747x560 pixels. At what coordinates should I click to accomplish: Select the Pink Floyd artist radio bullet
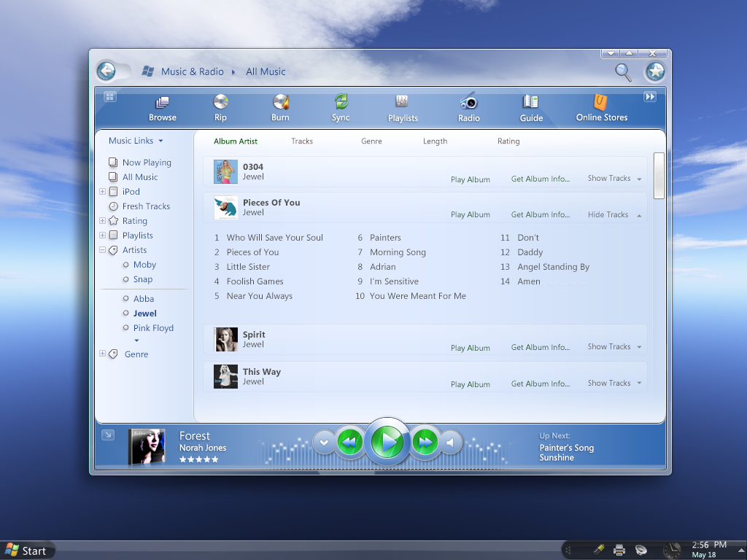pyautogui.click(x=125, y=327)
